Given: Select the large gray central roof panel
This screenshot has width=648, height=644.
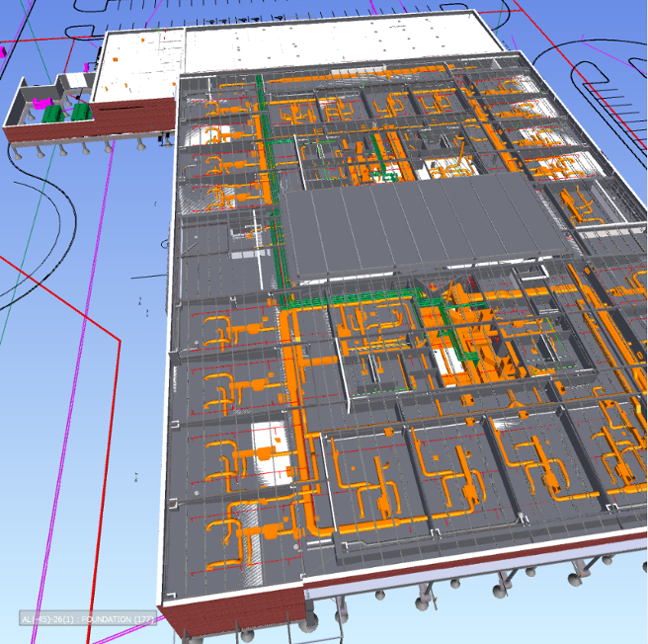Looking at the screenshot, I should pyautogui.click(x=415, y=222).
